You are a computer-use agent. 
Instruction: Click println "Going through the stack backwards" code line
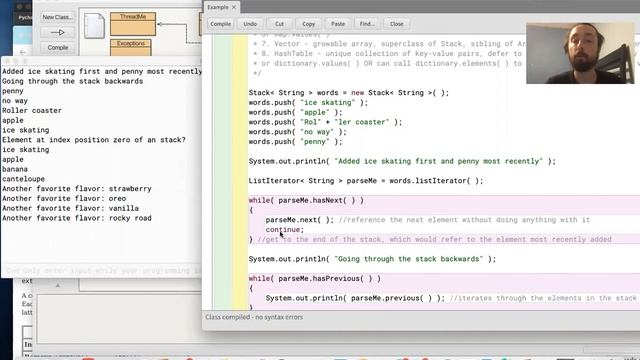pos(372,259)
